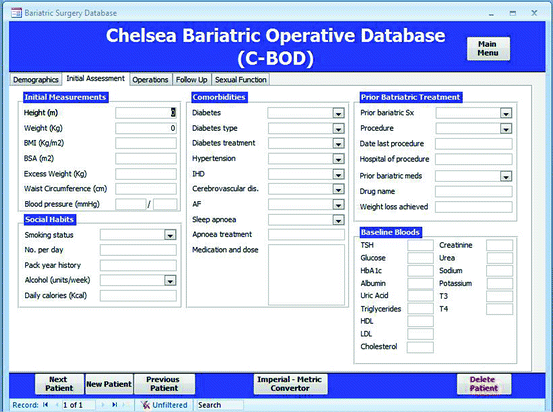553x412 pixels.
Task: Click the Weight (Kg) input field
Action: point(146,128)
